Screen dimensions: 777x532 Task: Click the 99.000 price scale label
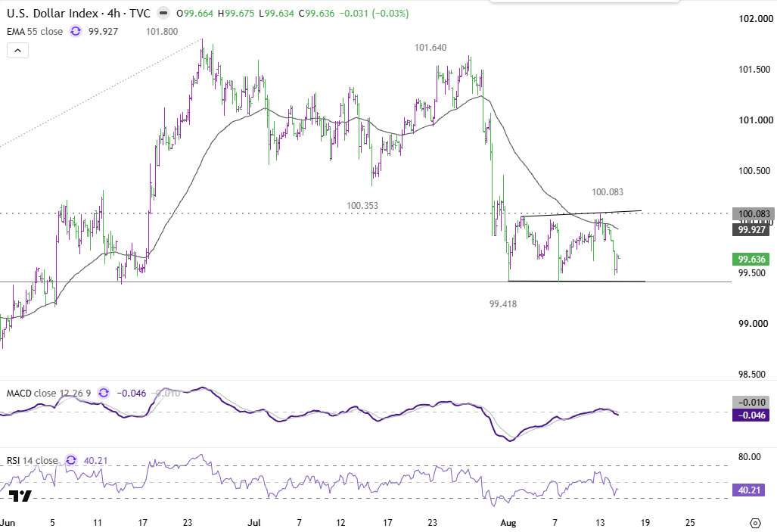[x=752, y=324]
